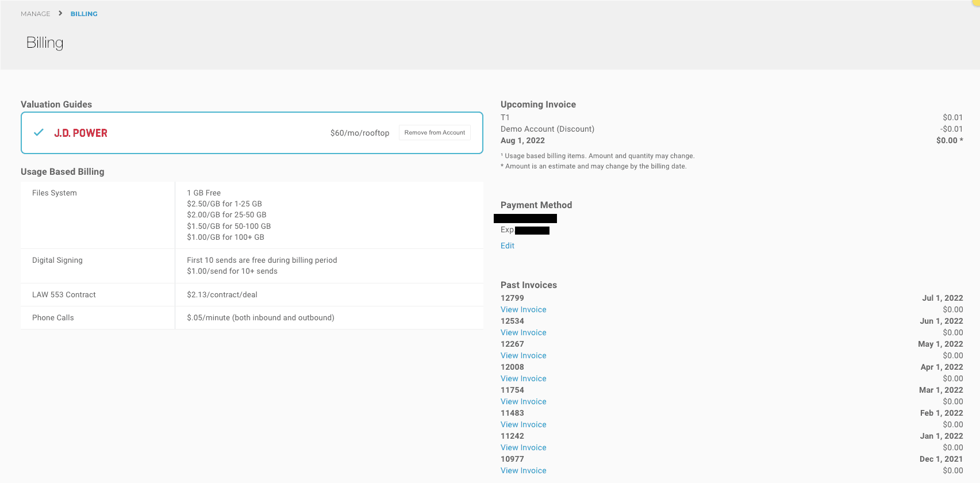The width and height of the screenshot is (980, 483).
Task: Click the J.D. Power checkmark icon
Action: (x=39, y=133)
